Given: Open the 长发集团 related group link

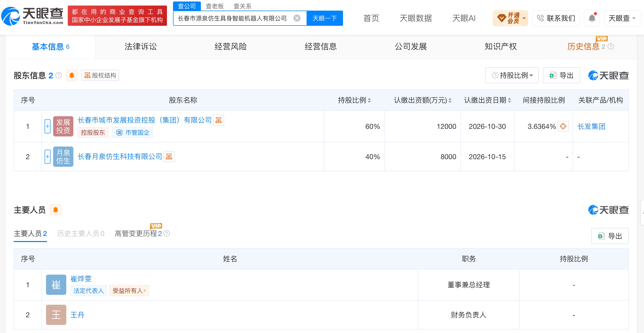Looking at the screenshot, I should [x=591, y=126].
